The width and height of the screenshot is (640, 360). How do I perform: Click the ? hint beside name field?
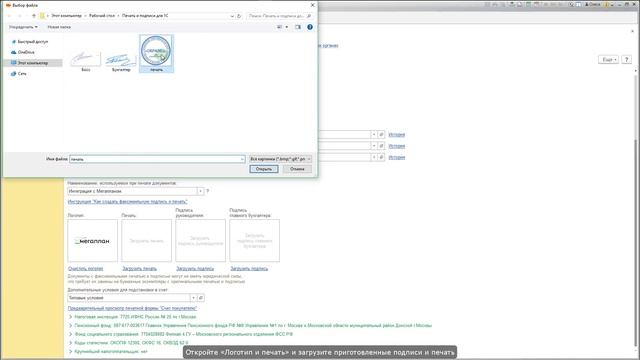pos(207,191)
